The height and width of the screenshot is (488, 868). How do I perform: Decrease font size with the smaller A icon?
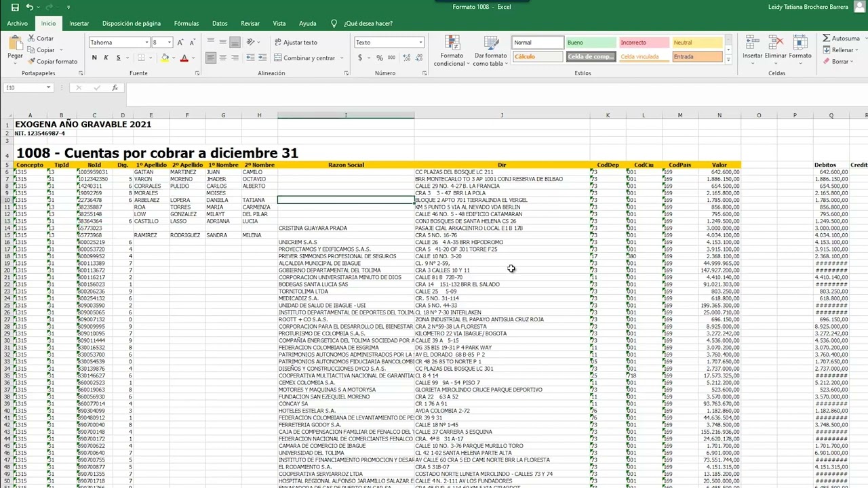(x=193, y=42)
